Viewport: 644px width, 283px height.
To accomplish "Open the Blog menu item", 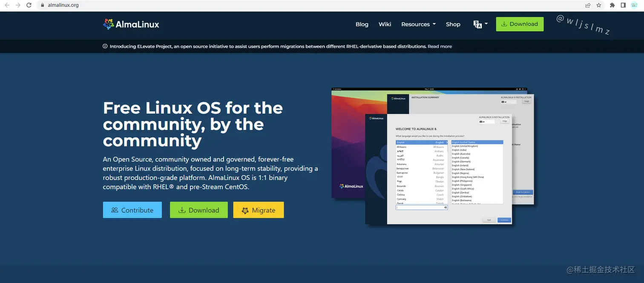I will click(362, 24).
